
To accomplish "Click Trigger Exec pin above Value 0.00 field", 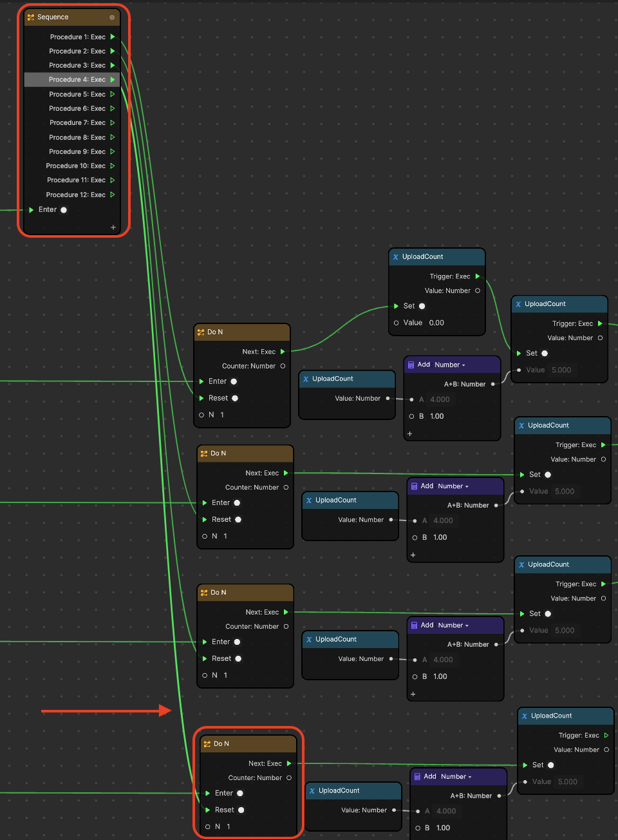I will click(478, 276).
